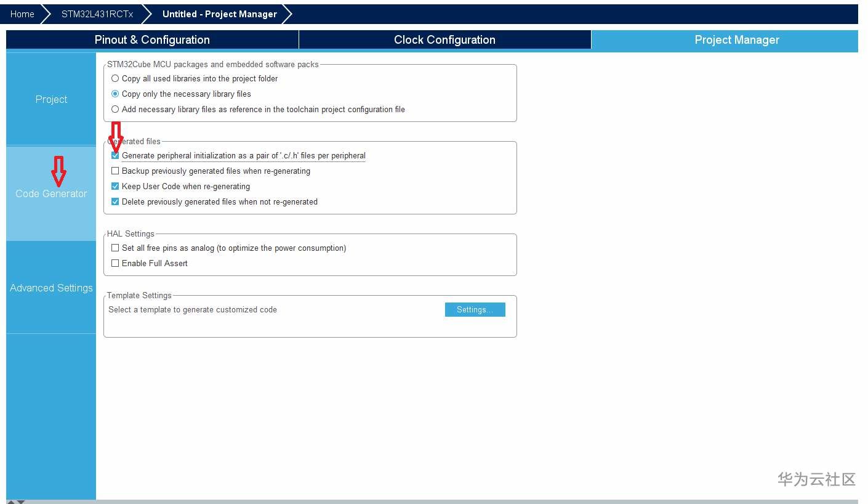Enable Backup previously generated files checkbox

click(x=115, y=171)
